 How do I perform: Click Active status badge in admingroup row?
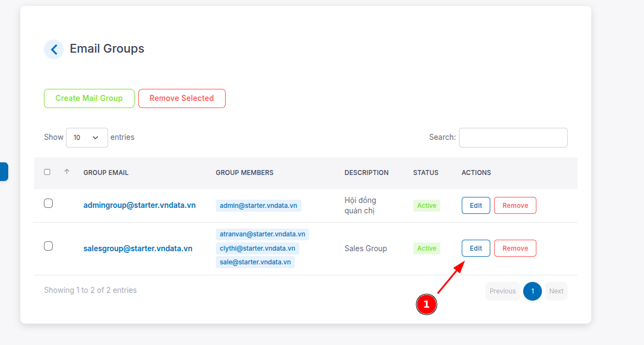click(427, 206)
